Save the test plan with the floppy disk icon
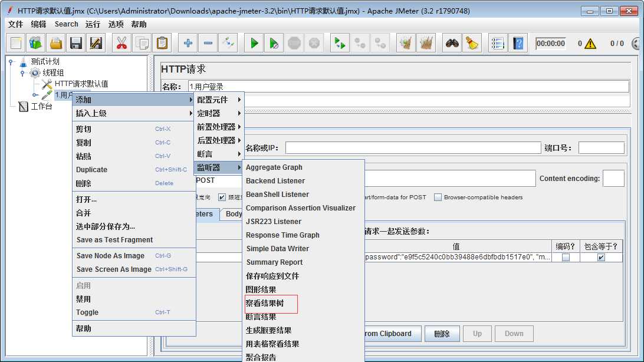The height and width of the screenshot is (362, 644). pos(76,43)
